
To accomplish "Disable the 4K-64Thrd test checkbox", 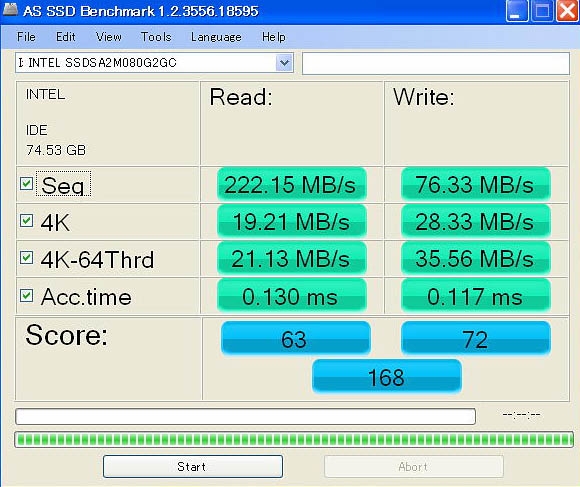I will pos(26,258).
